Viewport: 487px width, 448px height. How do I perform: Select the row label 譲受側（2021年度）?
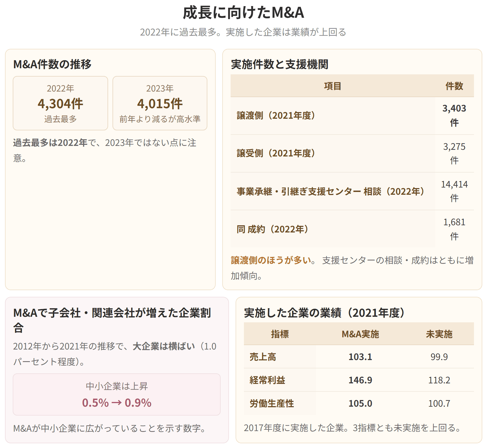[x=276, y=153]
